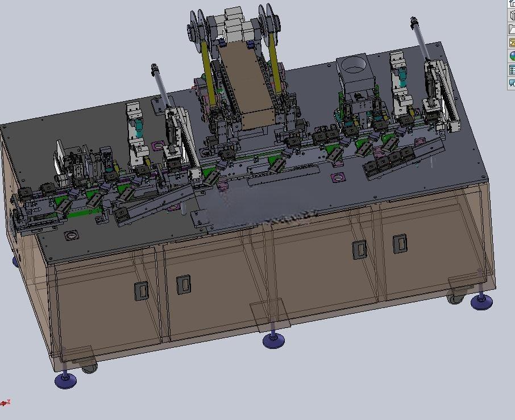Image resolution: width=515 pixels, height=420 pixels.
Task: Open the Design Library task pane tab
Action: coord(512,15)
